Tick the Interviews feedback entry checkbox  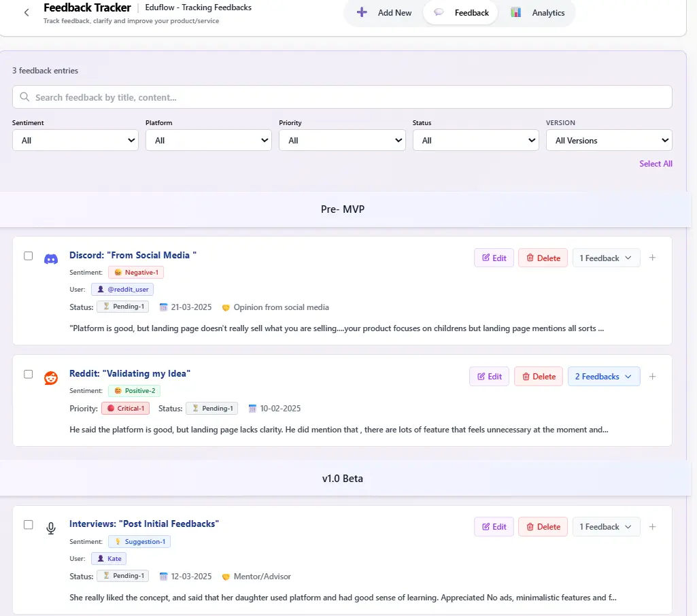coord(29,524)
